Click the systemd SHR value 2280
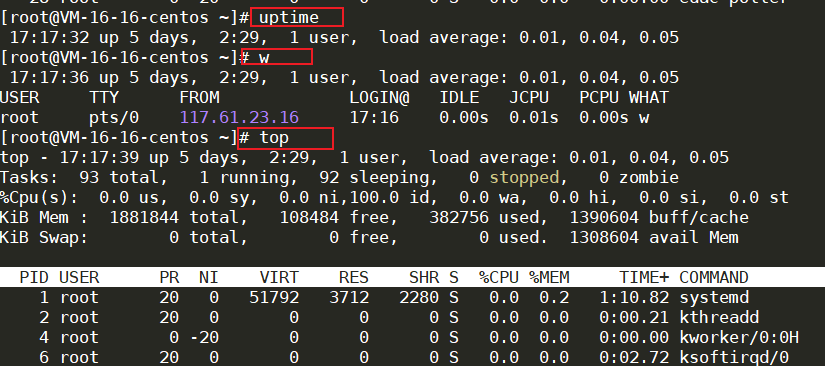The width and height of the screenshot is (825, 366). (419, 298)
